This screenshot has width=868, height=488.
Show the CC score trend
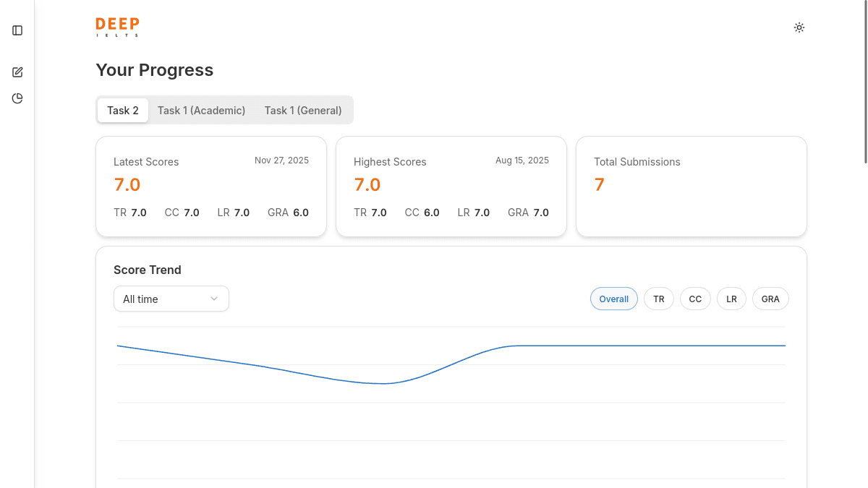coord(695,299)
